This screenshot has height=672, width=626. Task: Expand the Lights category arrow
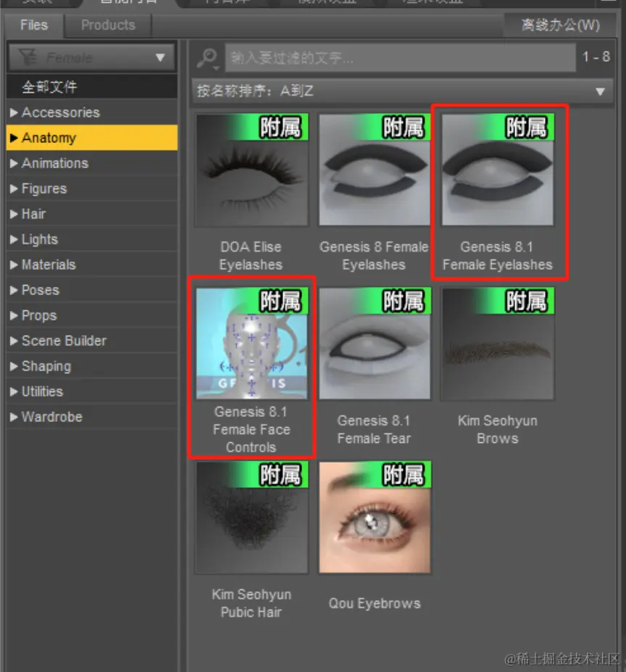(14, 239)
